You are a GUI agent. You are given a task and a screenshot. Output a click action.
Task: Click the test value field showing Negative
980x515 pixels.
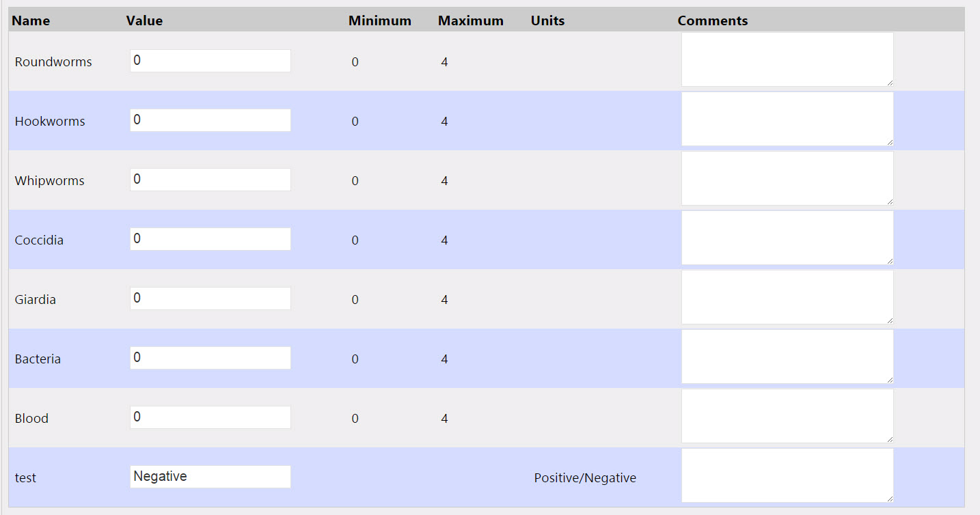[x=210, y=477]
